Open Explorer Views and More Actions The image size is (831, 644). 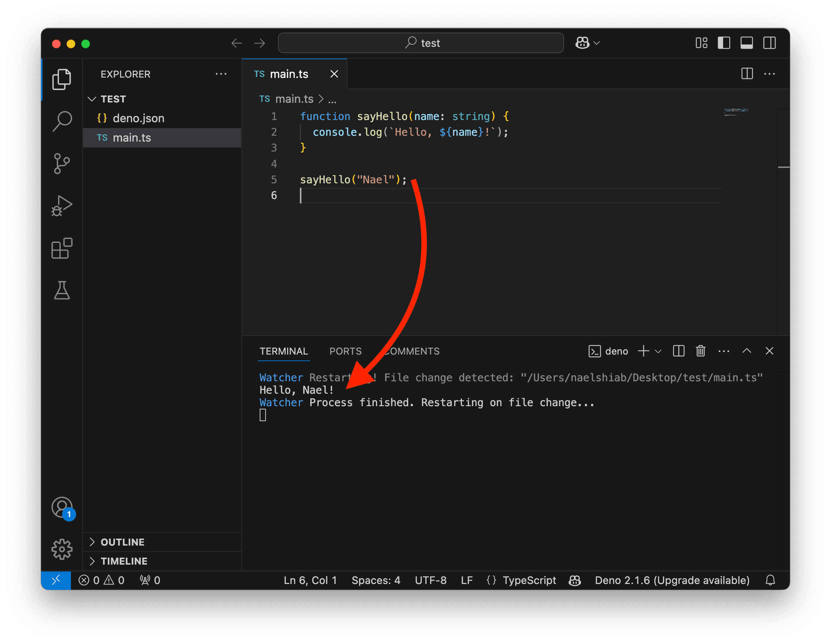(x=221, y=74)
